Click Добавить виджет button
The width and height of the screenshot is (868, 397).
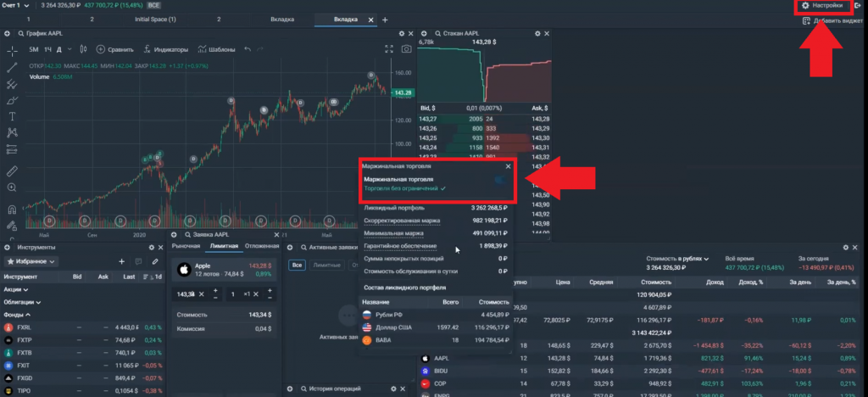pos(832,21)
